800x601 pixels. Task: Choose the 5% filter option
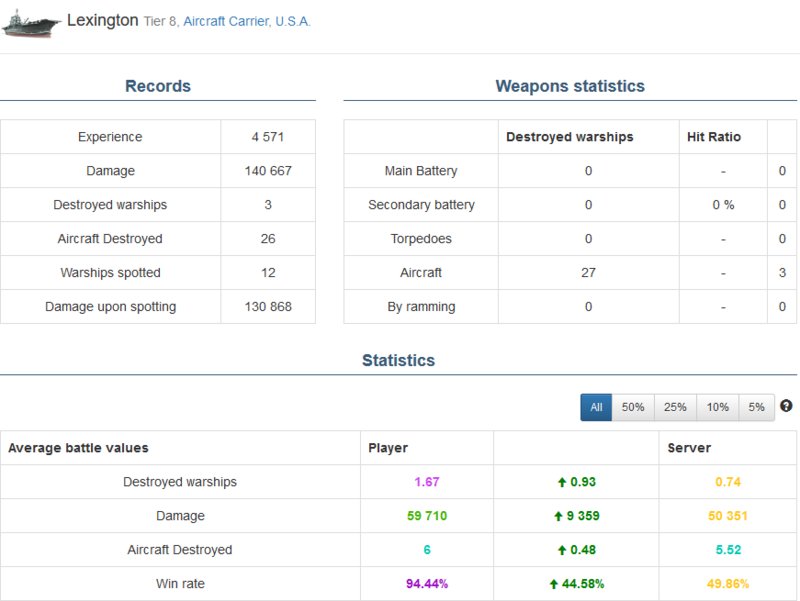pos(756,407)
